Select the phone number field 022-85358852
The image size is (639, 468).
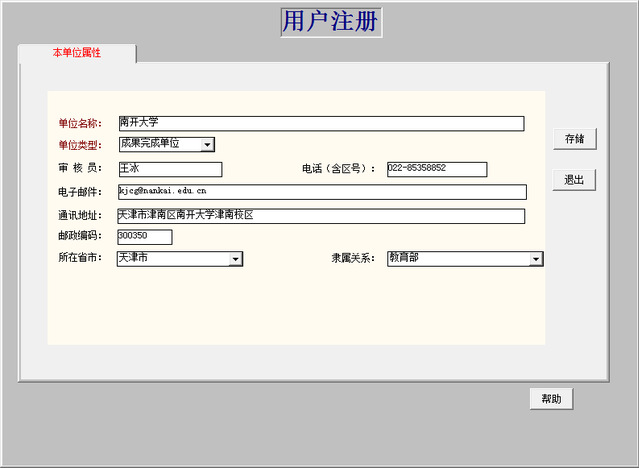437,169
